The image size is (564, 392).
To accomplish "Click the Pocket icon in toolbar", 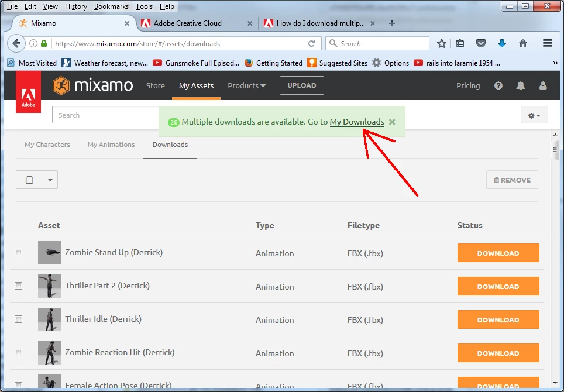I will (481, 43).
